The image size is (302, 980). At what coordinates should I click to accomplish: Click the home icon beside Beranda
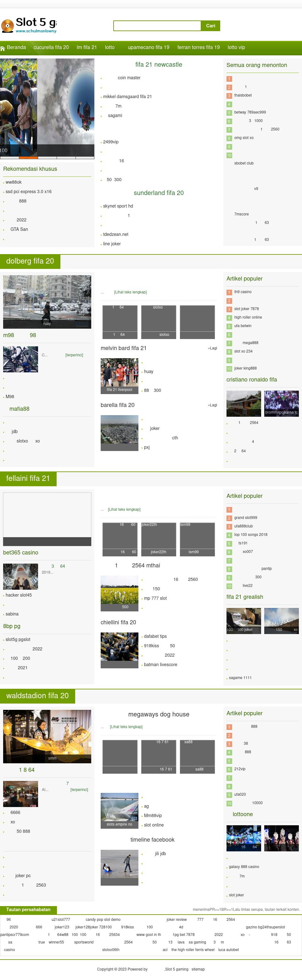pos(3,48)
